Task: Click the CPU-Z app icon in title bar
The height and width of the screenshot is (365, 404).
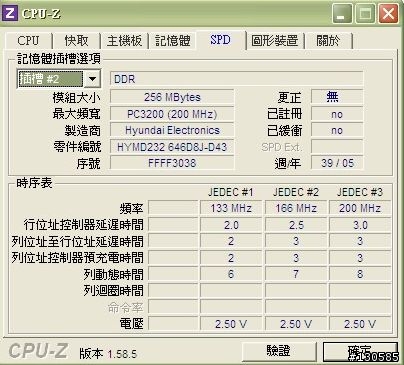Action: (x=10, y=13)
